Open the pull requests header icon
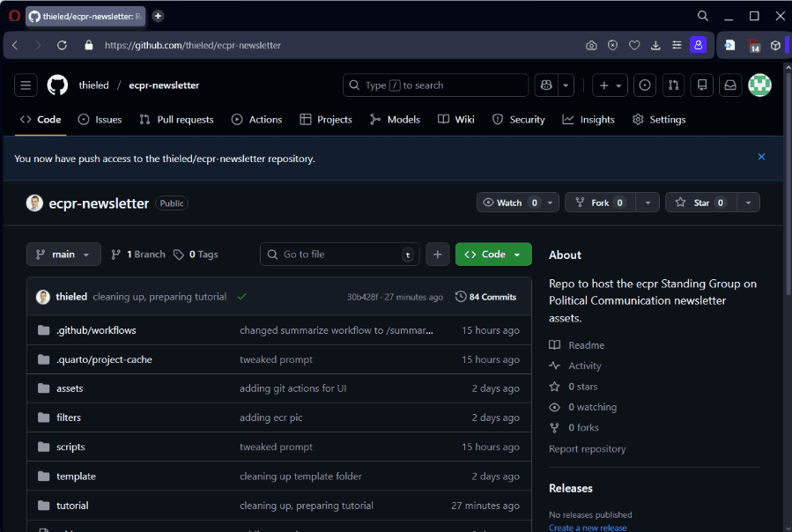The width and height of the screenshot is (792, 532). pos(673,85)
